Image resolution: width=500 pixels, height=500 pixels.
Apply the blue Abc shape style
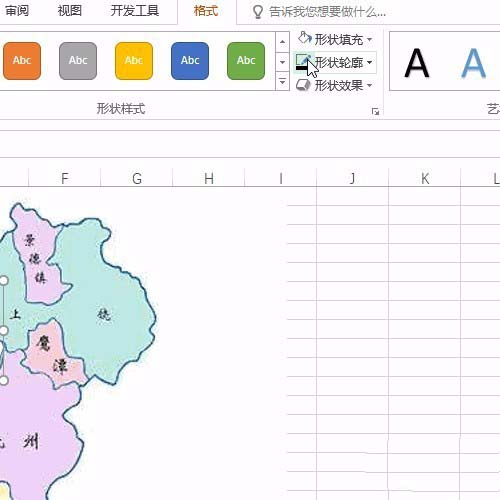(190, 61)
